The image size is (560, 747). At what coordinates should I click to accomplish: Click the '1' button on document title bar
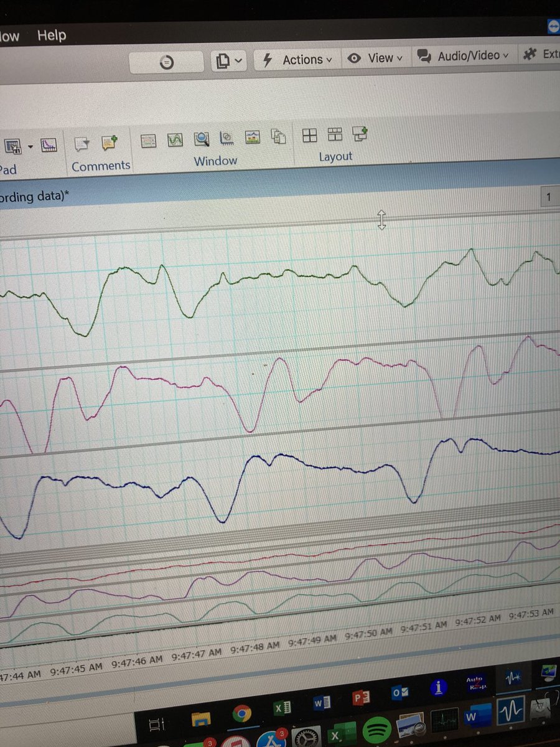548,198
